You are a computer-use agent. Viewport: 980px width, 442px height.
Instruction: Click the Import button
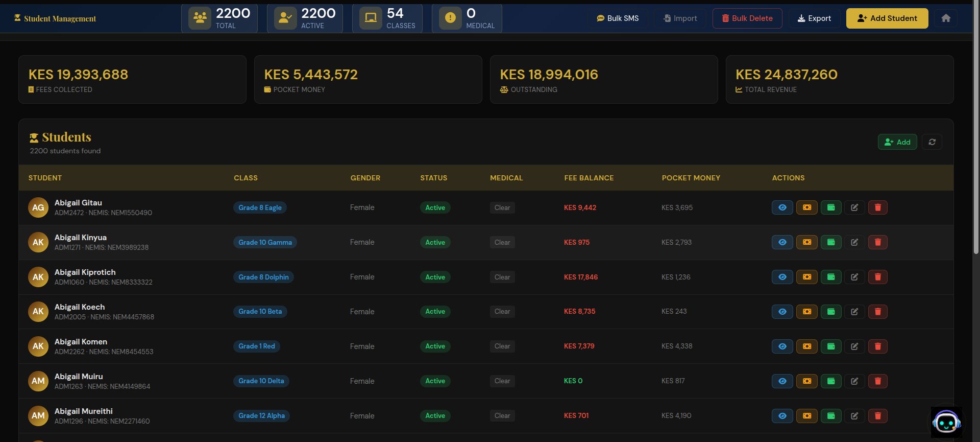[680, 18]
